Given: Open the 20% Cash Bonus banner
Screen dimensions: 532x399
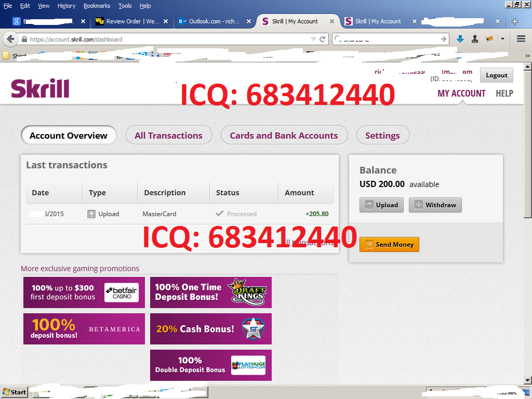Looking at the screenshot, I should click(211, 329).
